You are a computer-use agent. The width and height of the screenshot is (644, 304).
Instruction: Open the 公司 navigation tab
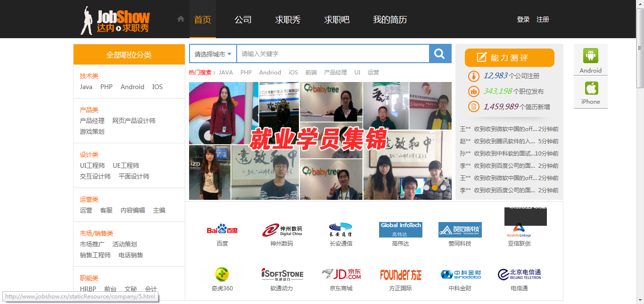(x=243, y=20)
